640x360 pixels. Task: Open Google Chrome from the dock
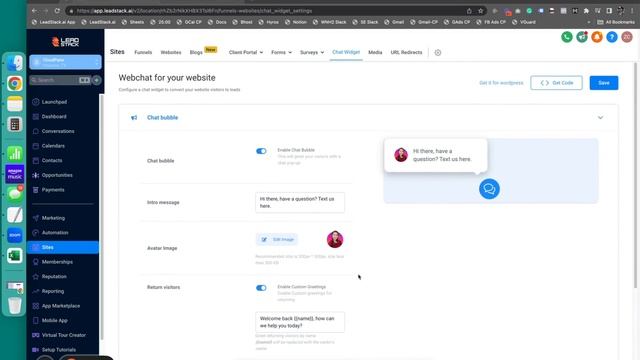pyautogui.click(x=15, y=83)
